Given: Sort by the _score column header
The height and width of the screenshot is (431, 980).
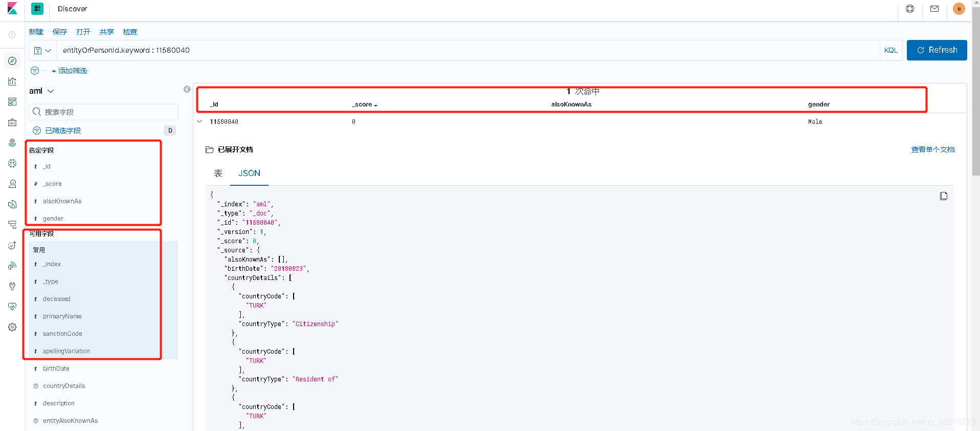Looking at the screenshot, I should click(x=364, y=104).
